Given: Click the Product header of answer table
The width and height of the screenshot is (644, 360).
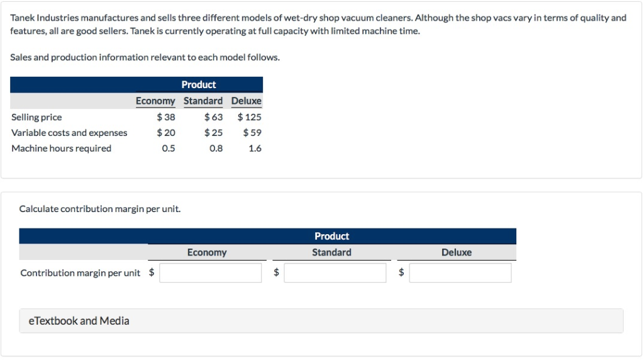Looking at the screenshot, I should pos(332,236).
